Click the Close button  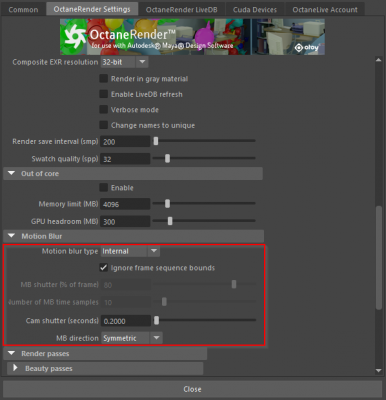point(192,389)
